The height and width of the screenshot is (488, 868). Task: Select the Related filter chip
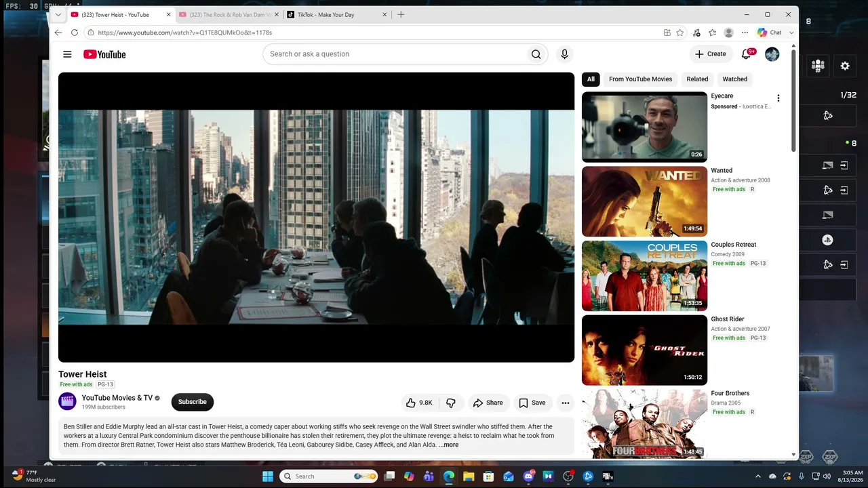(697, 79)
